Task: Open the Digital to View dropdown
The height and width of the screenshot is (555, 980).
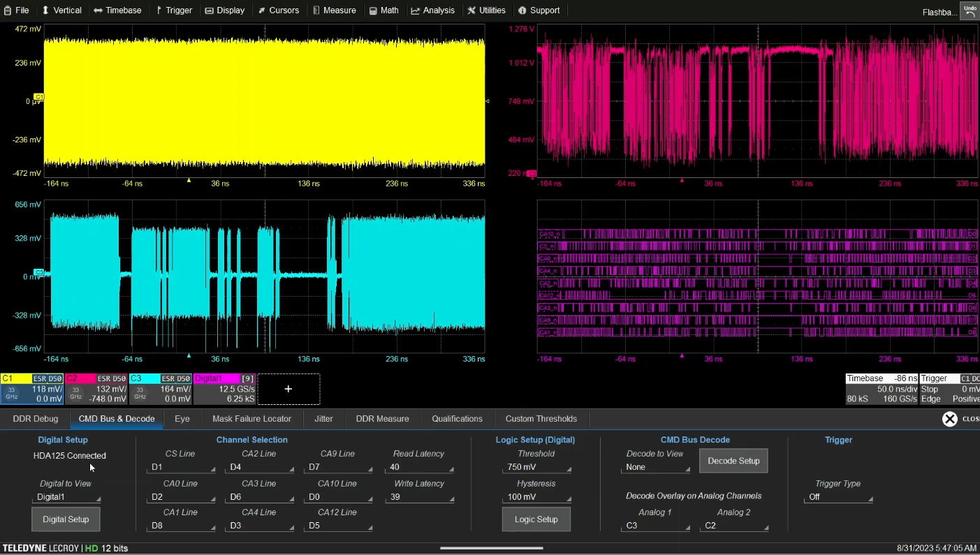Action: click(66, 497)
